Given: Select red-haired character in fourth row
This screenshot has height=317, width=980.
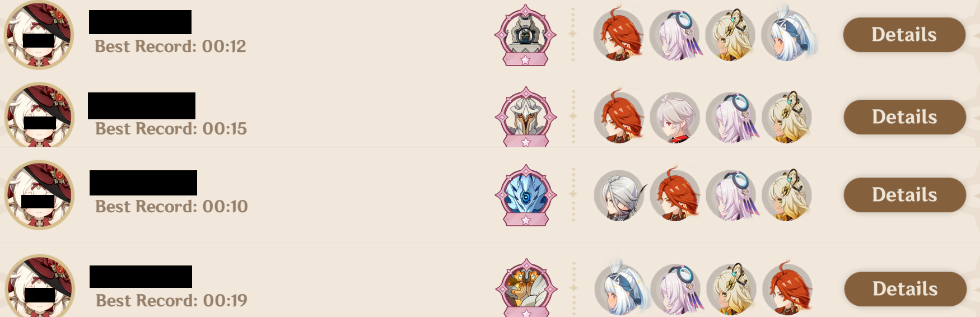Looking at the screenshot, I should click(788, 289).
